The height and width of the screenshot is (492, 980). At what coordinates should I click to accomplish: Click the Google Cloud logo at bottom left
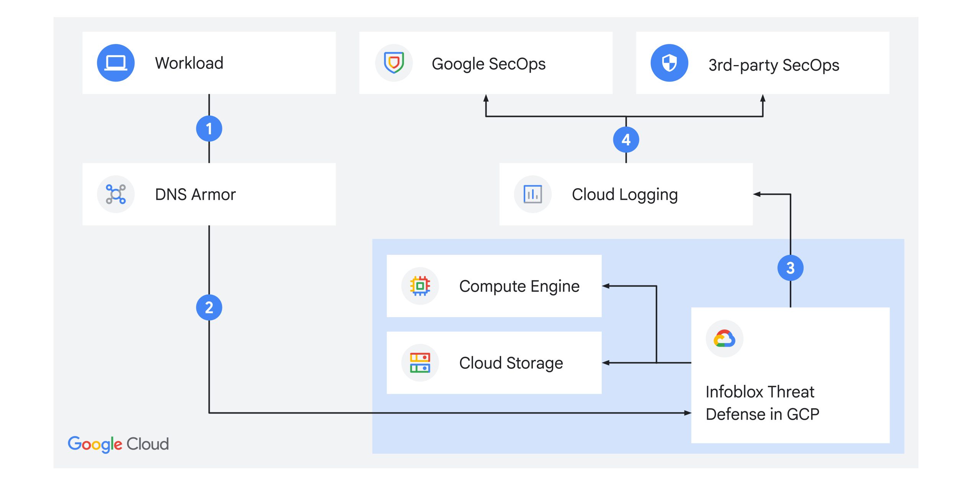click(118, 444)
